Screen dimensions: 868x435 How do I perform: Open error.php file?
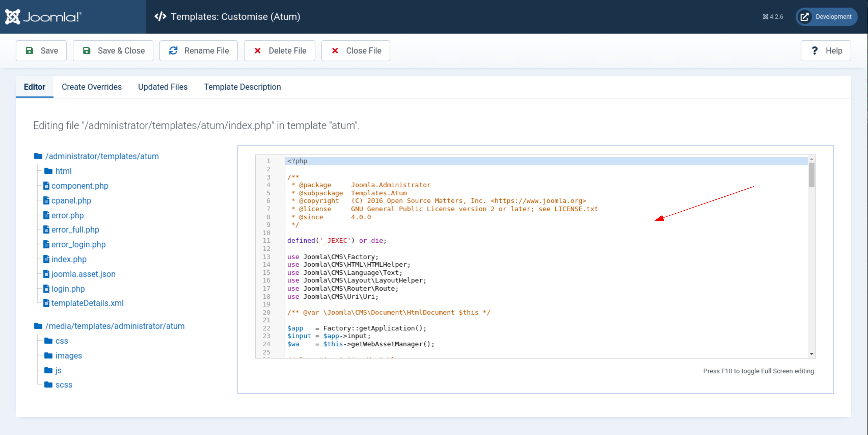click(67, 215)
